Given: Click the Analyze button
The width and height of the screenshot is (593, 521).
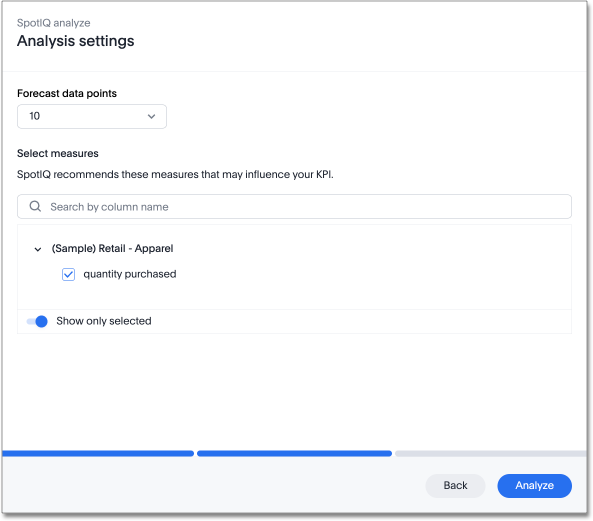Looking at the screenshot, I should [x=534, y=485].
